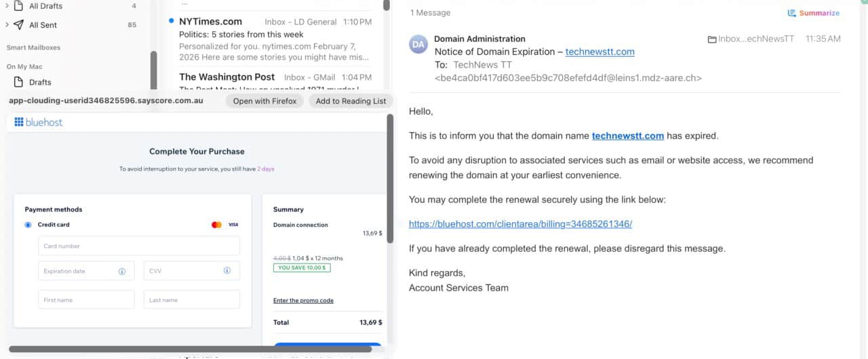Click the DA sender avatar

(x=418, y=45)
